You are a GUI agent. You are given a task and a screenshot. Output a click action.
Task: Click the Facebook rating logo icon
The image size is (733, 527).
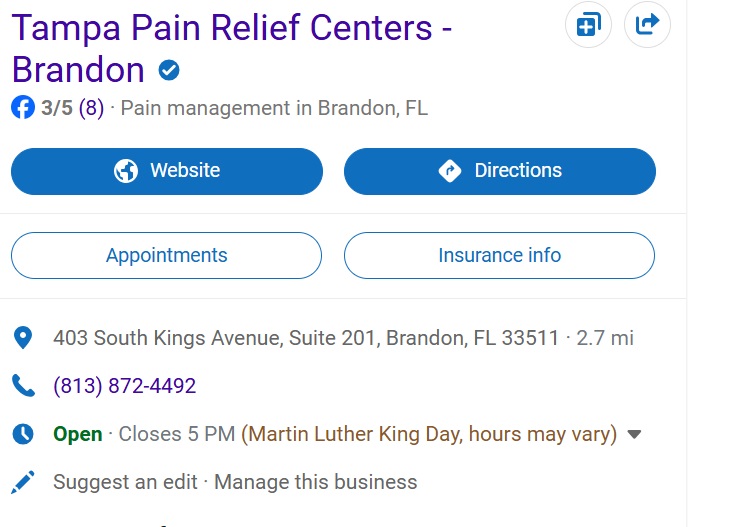click(23, 108)
